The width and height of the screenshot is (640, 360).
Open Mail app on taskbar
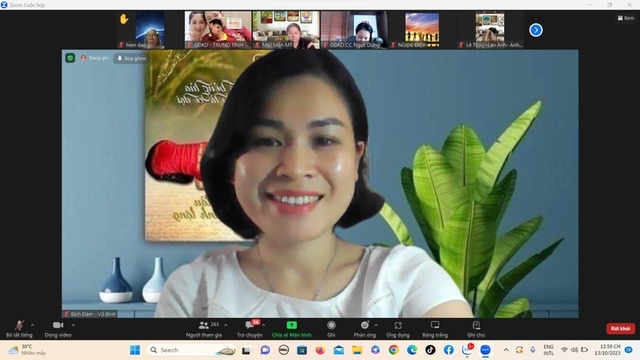[x=339, y=350]
